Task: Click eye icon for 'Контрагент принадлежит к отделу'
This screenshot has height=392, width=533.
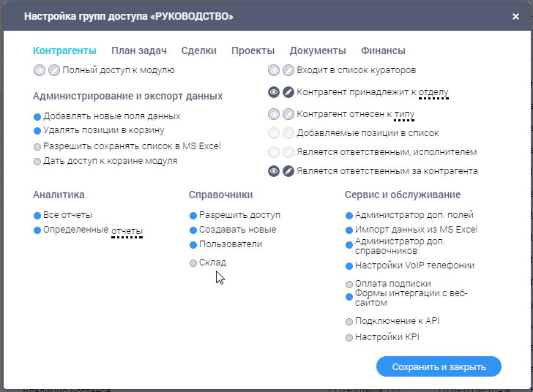Action: click(274, 92)
